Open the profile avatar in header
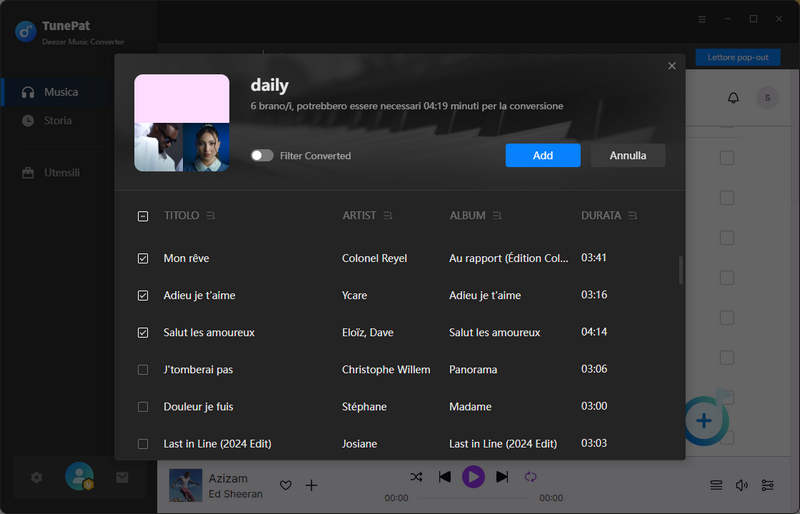 click(767, 97)
